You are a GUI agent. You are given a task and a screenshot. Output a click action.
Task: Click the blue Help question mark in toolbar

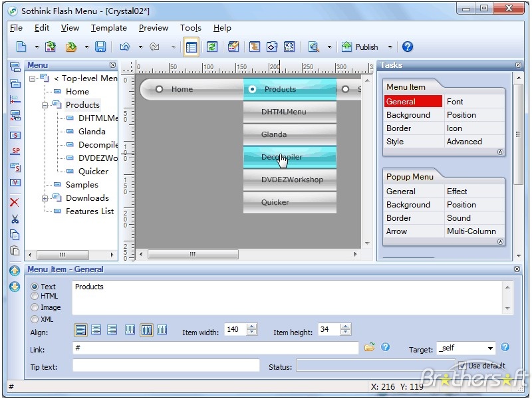point(408,47)
